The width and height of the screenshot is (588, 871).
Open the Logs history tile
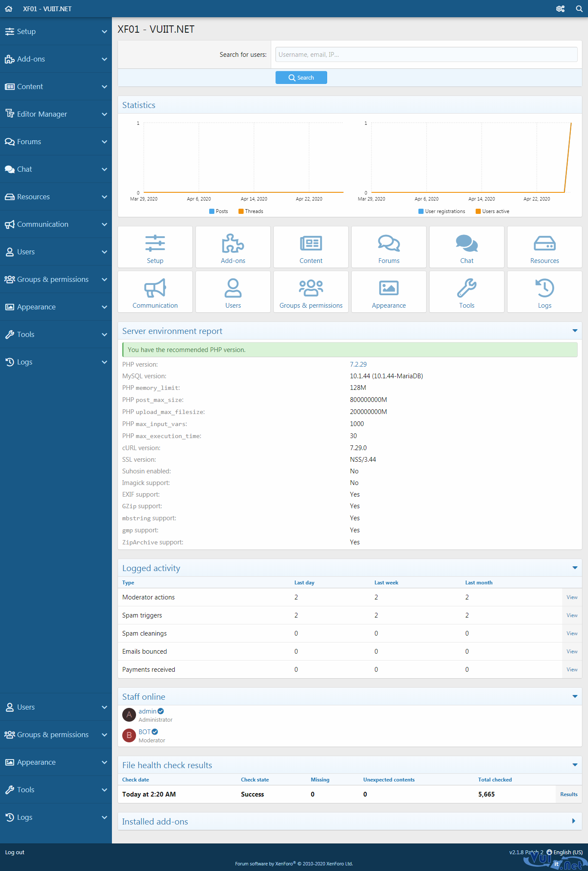pos(545,292)
